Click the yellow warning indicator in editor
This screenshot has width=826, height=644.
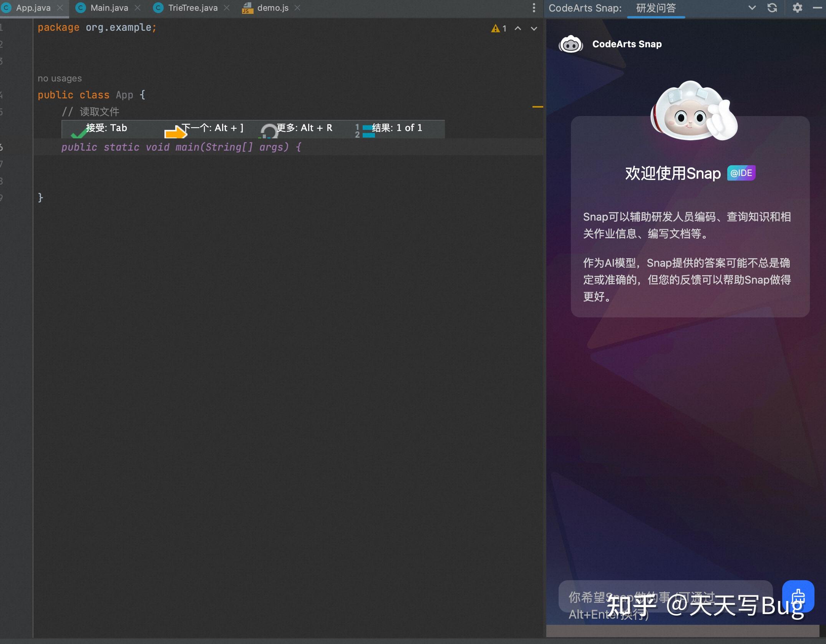[x=495, y=28]
